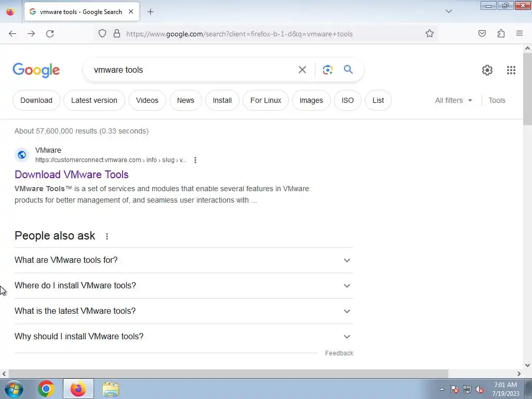Clear the search box with X
Viewport: 532px width, 399px height.
302,70
